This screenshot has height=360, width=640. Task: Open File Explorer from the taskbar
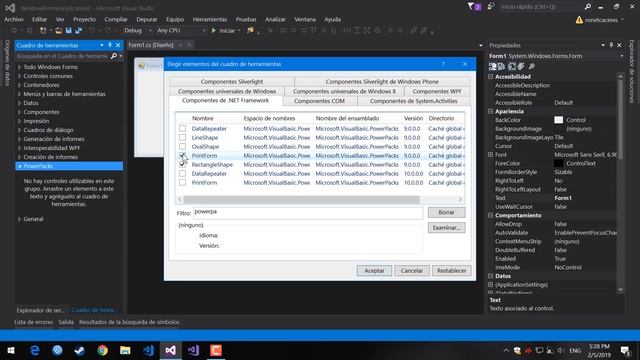click(x=125, y=350)
